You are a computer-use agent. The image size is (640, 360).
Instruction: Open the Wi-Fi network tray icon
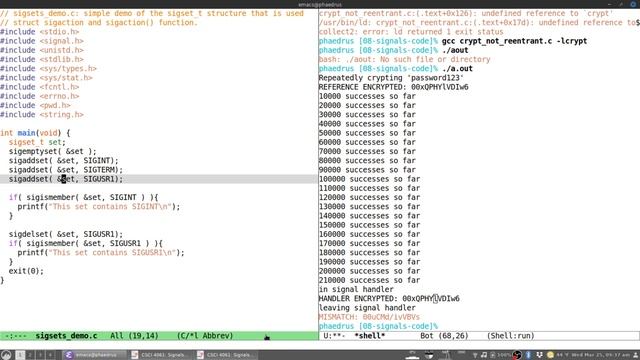(x=475, y=355)
